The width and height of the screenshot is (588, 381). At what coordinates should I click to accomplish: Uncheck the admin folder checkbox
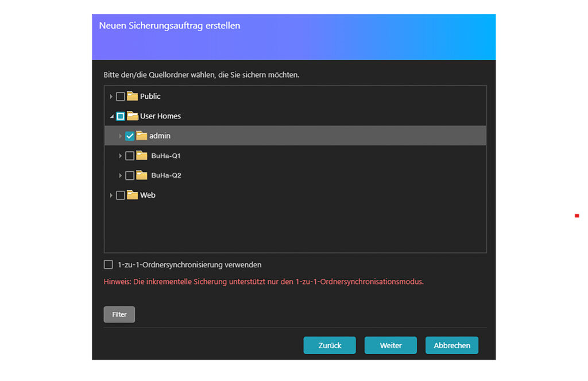tap(130, 136)
